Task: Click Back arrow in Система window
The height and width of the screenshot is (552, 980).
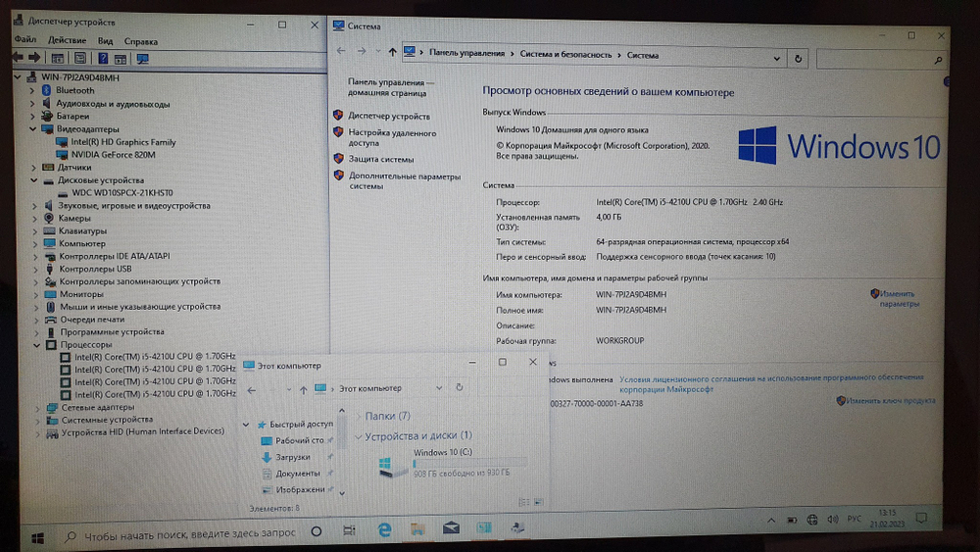Action: pyautogui.click(x=341, y=51)
